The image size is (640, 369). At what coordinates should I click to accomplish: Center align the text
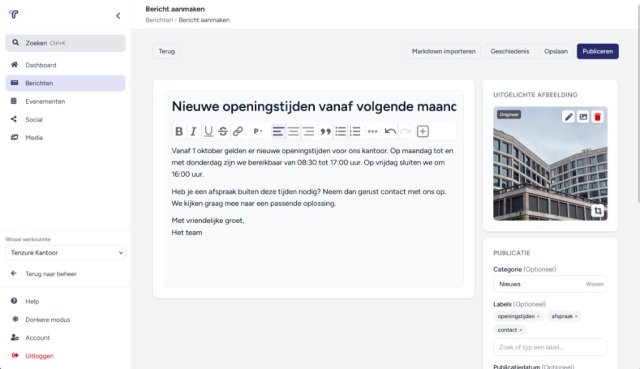click(293, 131)
